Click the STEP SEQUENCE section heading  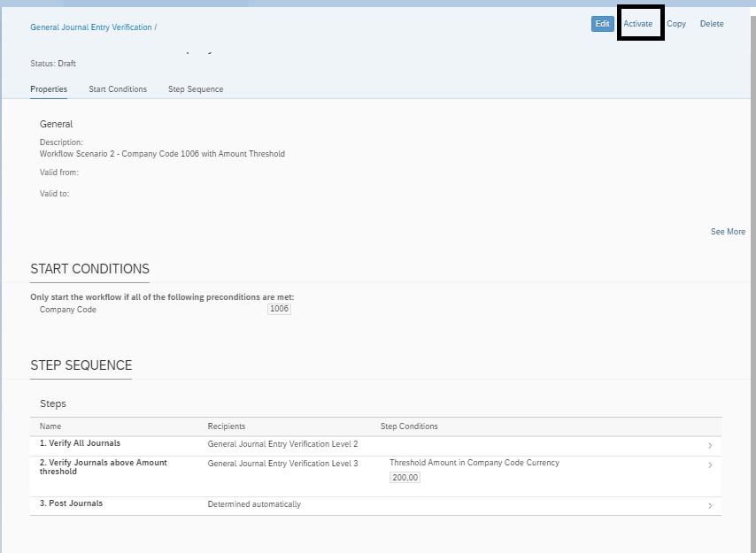[81, 365]
